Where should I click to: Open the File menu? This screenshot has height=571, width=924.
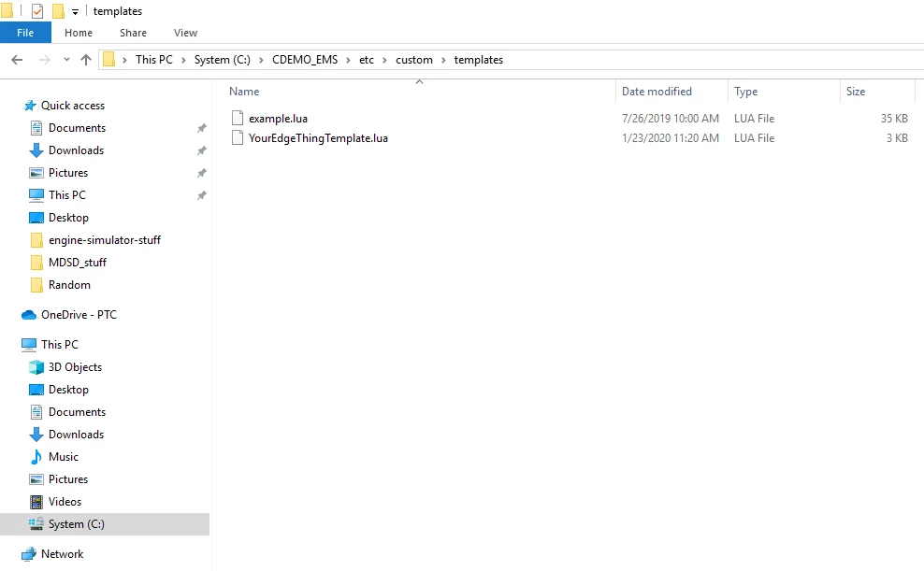coord(24,32)
